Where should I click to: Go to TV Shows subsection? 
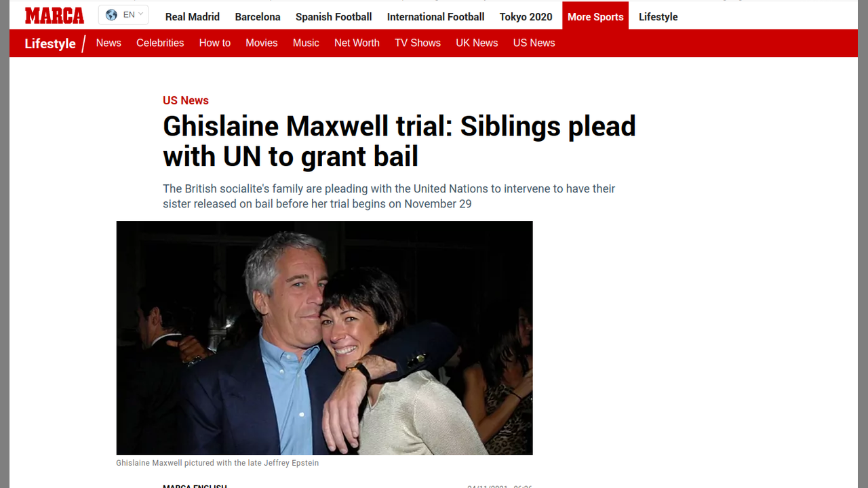pos(418,43)
